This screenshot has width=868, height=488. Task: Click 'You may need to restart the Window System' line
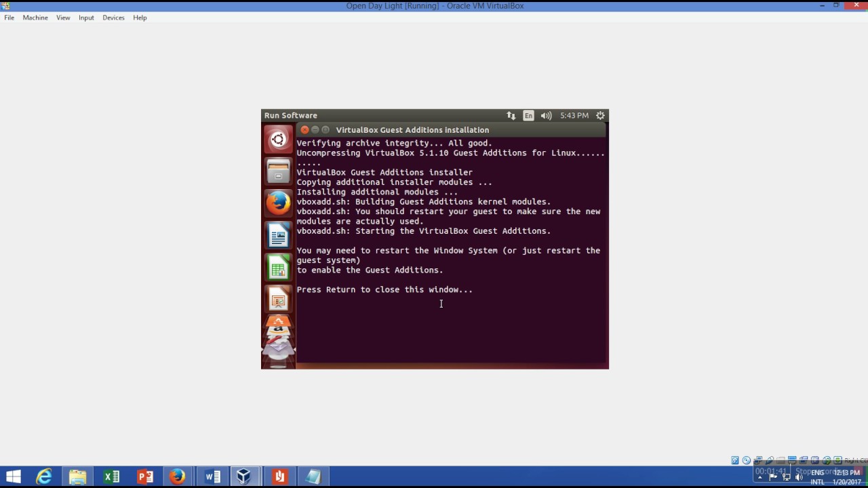point(448,250)
